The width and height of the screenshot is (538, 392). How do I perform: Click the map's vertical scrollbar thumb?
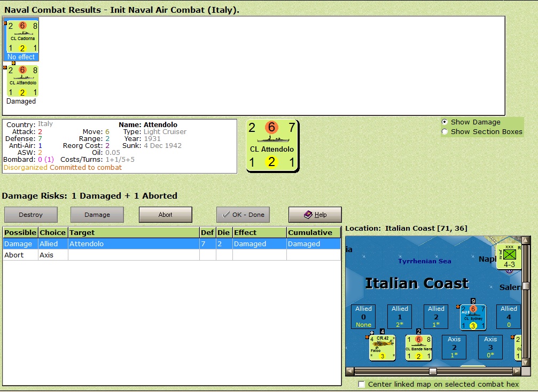(x=525, y=286)
